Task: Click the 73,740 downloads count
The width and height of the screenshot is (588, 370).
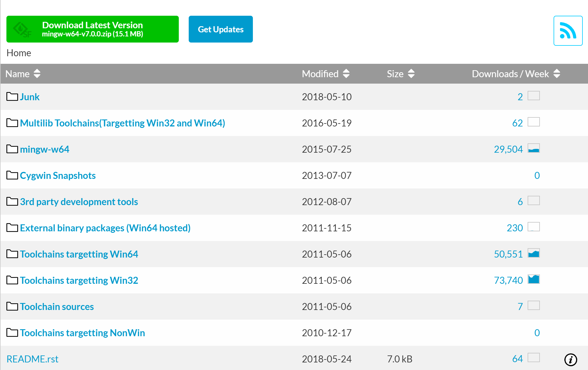Action: tap(508, 280)
